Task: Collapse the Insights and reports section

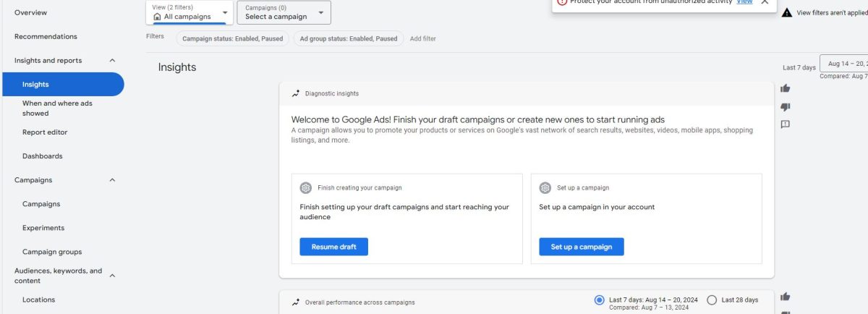Action: [112, 61]
